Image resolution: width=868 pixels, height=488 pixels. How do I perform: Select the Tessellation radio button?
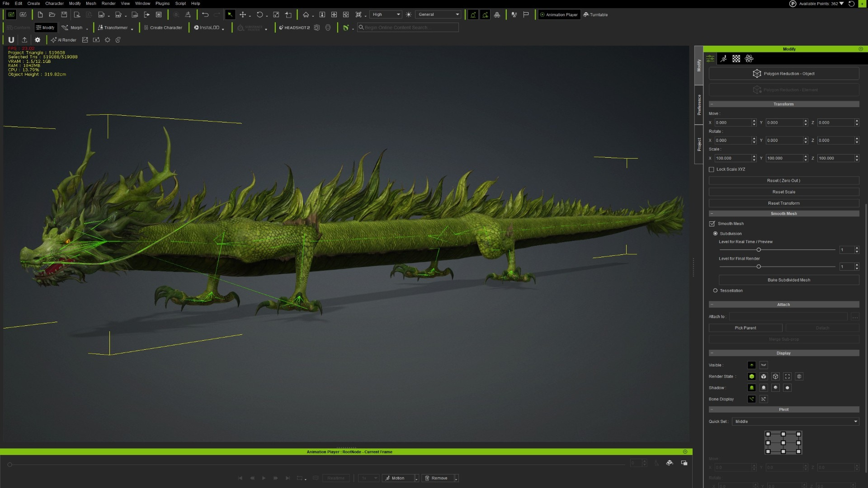point(715,291)
